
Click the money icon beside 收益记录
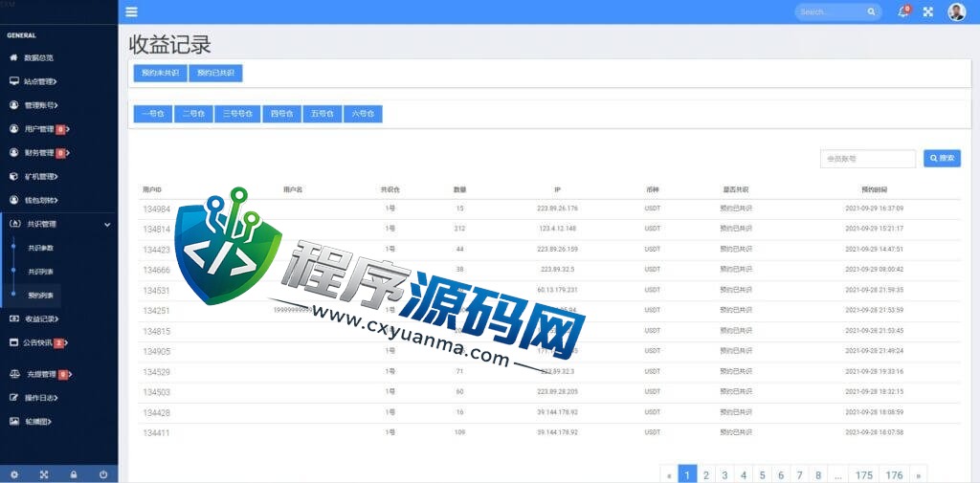[x=13, y=318]
